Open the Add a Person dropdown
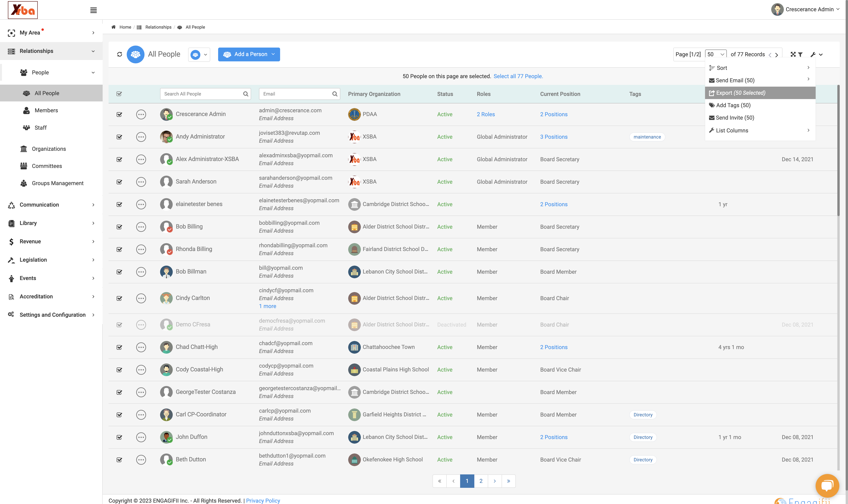 (x=249, y=54)
